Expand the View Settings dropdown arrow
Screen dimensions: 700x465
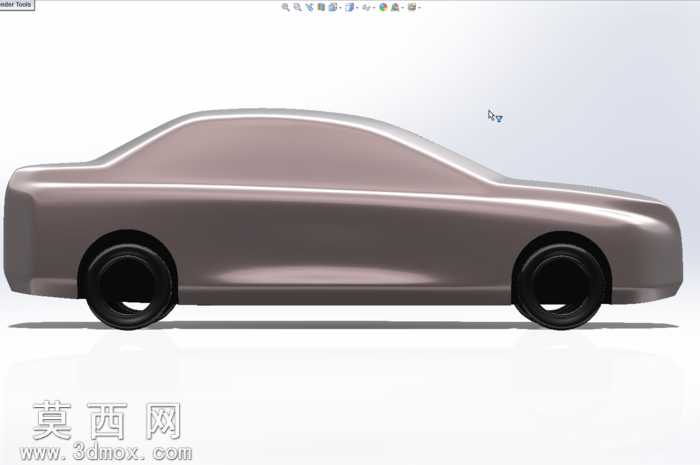420,7
